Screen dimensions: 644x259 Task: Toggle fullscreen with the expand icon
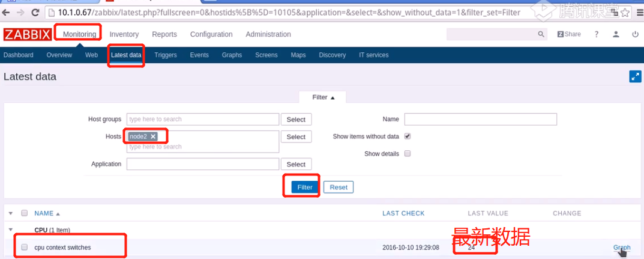pyautogui.click(x=635, y=76)
